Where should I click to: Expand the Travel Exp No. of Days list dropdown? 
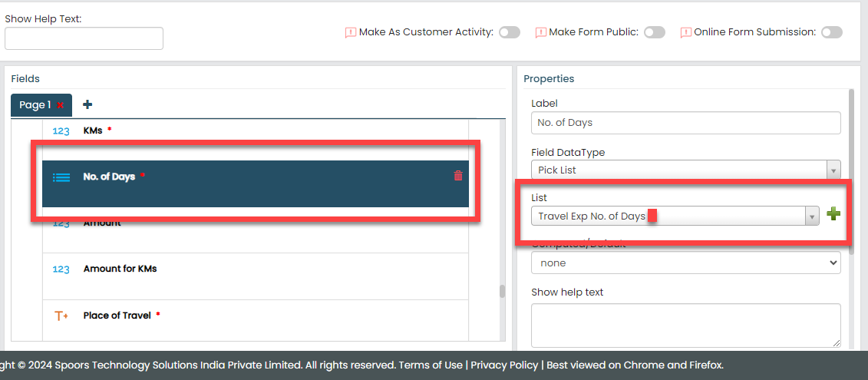(x=675, y=216)
